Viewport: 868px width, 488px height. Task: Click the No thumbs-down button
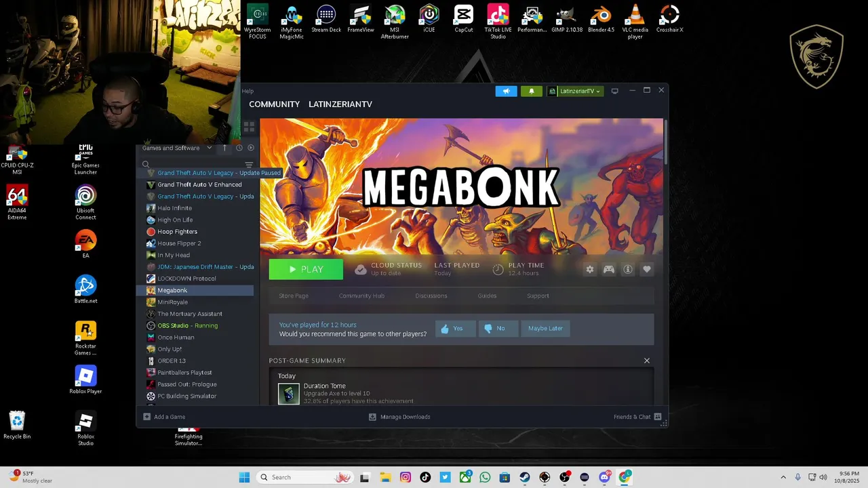498,329
